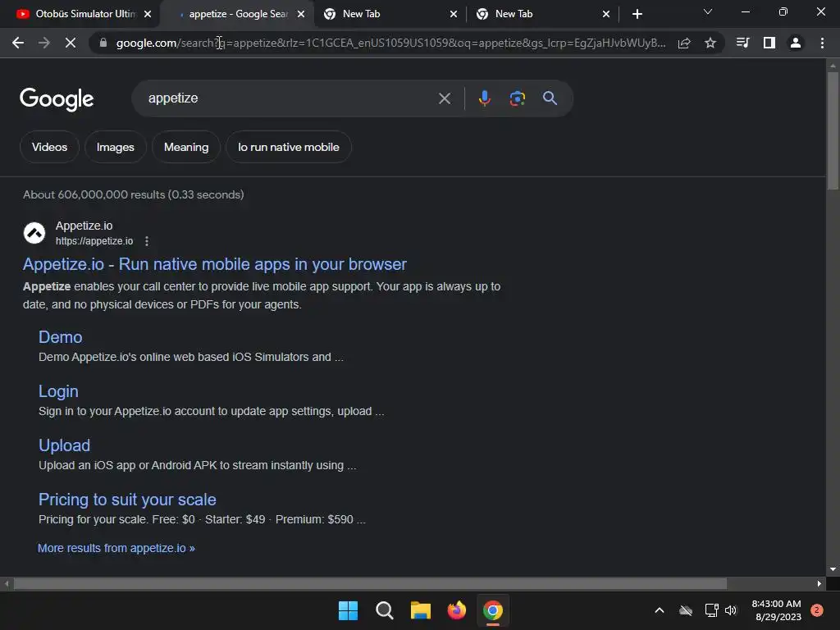
Task: Filter results by Images
Action: [x=115, y=147]
